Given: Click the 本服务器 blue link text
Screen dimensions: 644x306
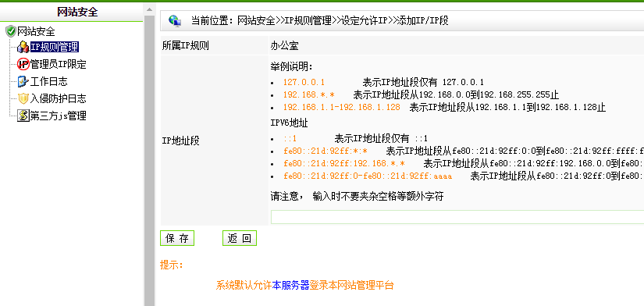Looking at the screenshot, I should point(290,285).
